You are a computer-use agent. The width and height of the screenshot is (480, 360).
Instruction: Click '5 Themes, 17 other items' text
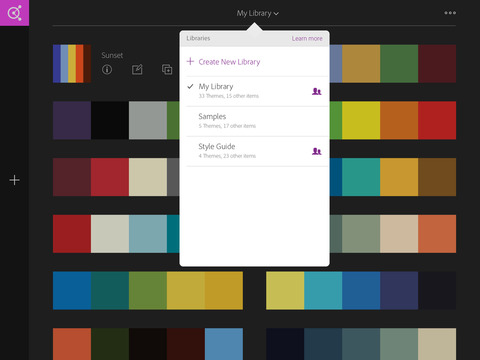coord(227,126)
